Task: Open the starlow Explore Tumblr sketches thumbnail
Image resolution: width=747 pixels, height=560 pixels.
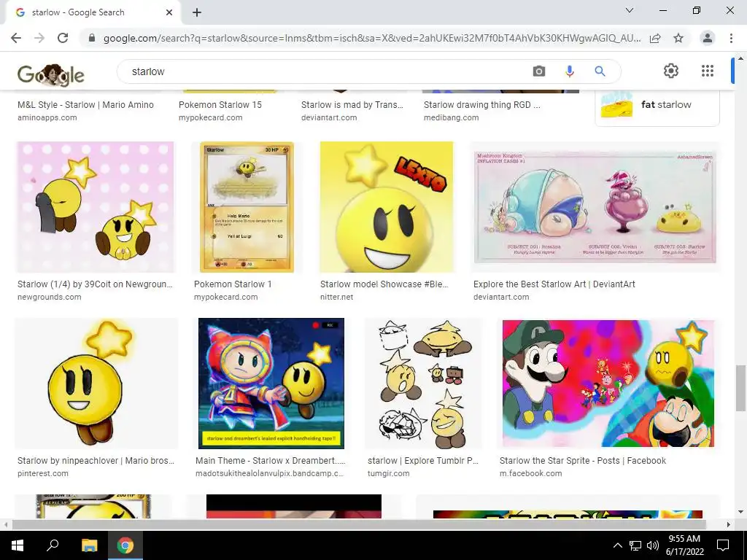Action: coord(423,384)
